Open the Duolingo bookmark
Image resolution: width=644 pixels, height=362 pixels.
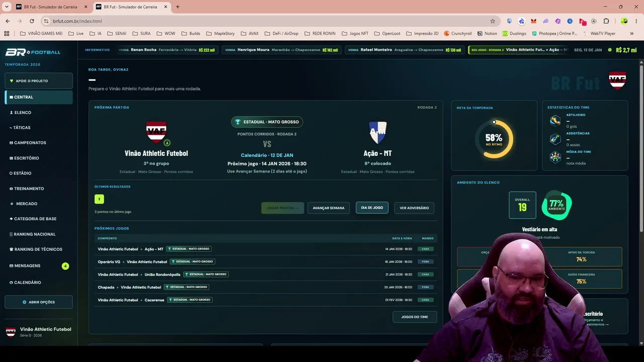tap(514, 34)
